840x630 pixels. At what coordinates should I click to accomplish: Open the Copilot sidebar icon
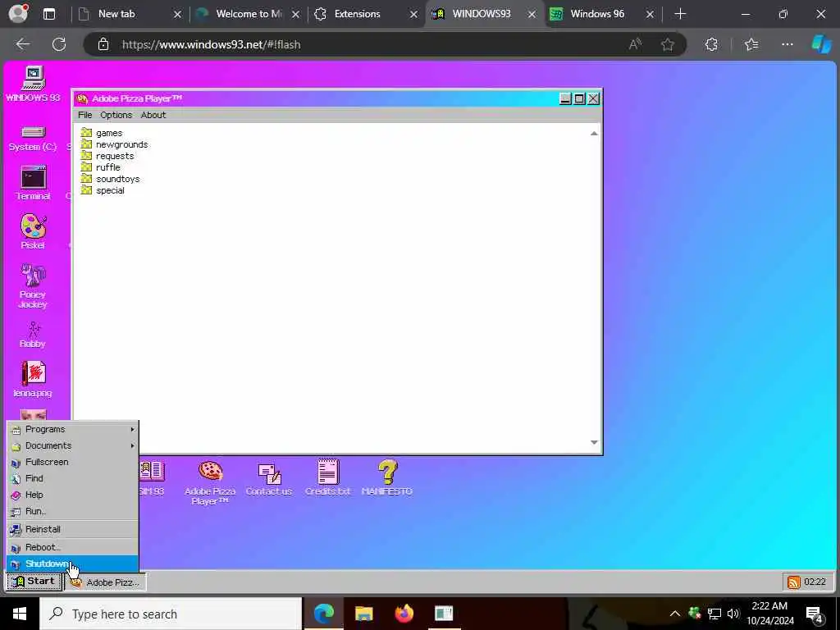(821, 44)
